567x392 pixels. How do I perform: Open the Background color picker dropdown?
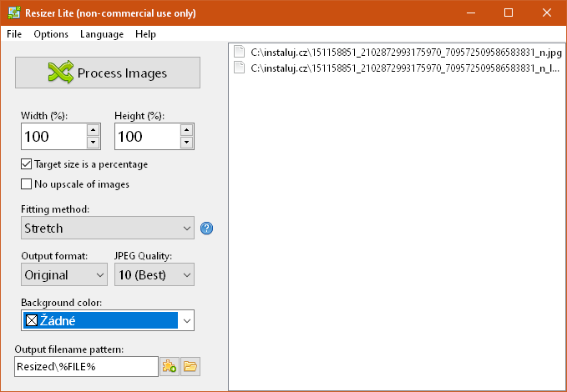187,320
